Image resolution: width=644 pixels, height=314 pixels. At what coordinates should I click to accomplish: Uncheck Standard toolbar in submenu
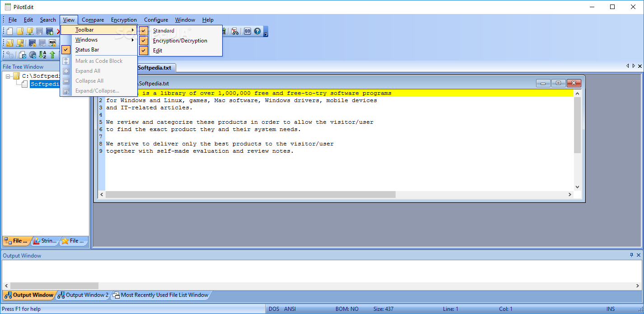(180, 31)
